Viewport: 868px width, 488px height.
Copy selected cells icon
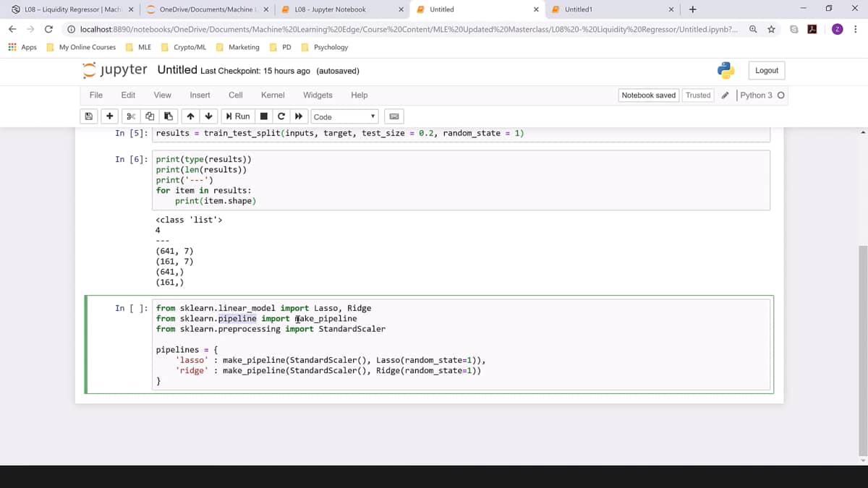pos(150,116)
